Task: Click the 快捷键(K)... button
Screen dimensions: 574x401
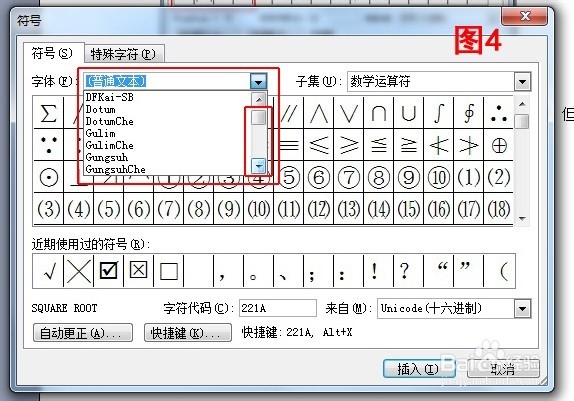Action: pos(188,333)
